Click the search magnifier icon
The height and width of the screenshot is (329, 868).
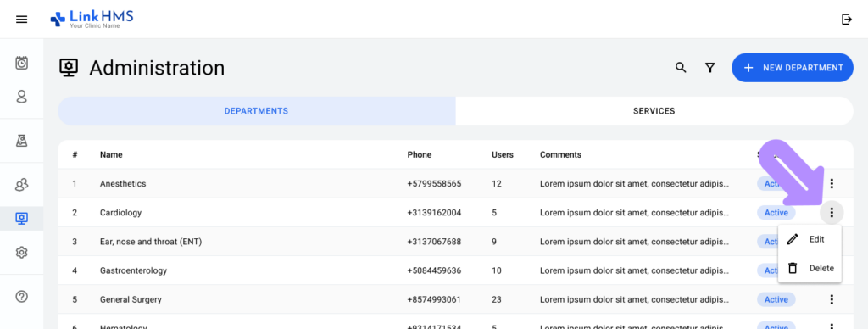pyautogui.click(x=681, y=68)
